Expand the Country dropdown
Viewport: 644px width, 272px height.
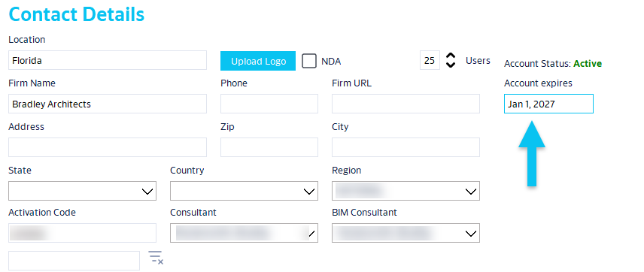[244, 191]
